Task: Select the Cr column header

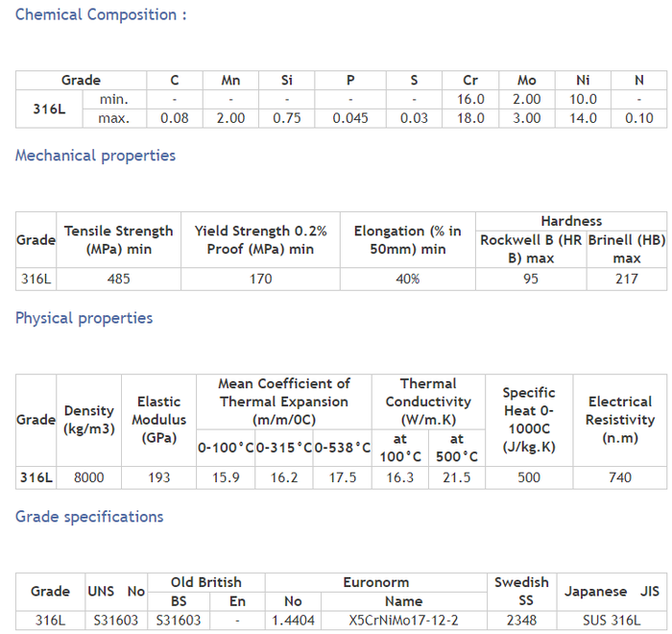Action: point(470,81)
